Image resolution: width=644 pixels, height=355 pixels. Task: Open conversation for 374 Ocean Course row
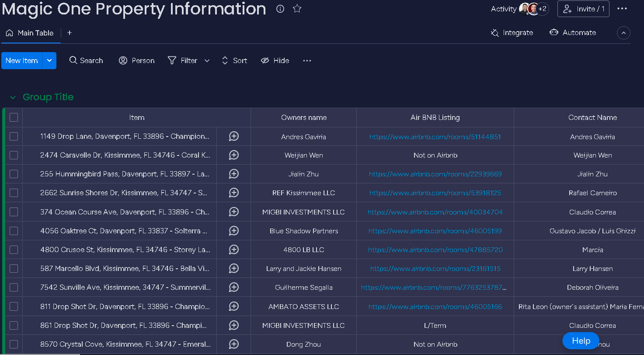(234, 212)
